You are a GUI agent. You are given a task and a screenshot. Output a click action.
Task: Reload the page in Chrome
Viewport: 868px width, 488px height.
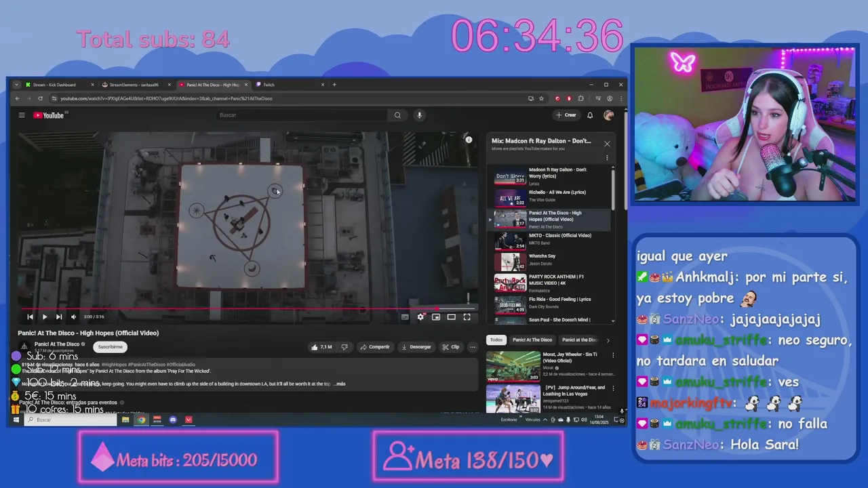39,98
